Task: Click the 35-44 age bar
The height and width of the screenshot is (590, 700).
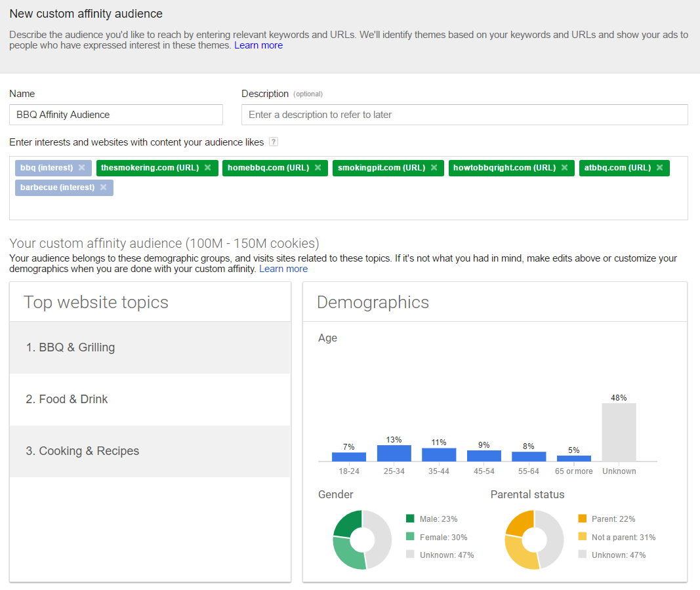Action: pos(439,454)
